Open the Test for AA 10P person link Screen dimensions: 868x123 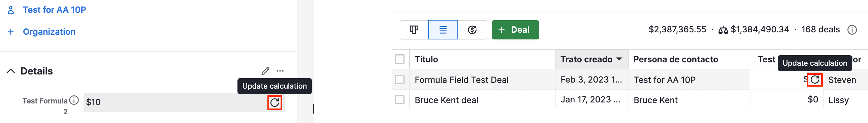(x=55, y=10)
